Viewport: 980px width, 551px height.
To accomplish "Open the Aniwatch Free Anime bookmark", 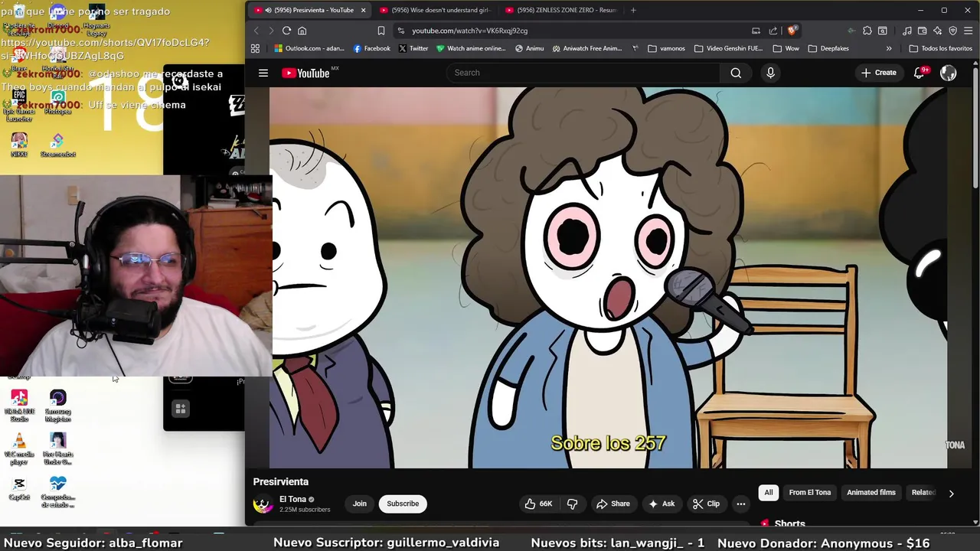I will pos(587,48).
